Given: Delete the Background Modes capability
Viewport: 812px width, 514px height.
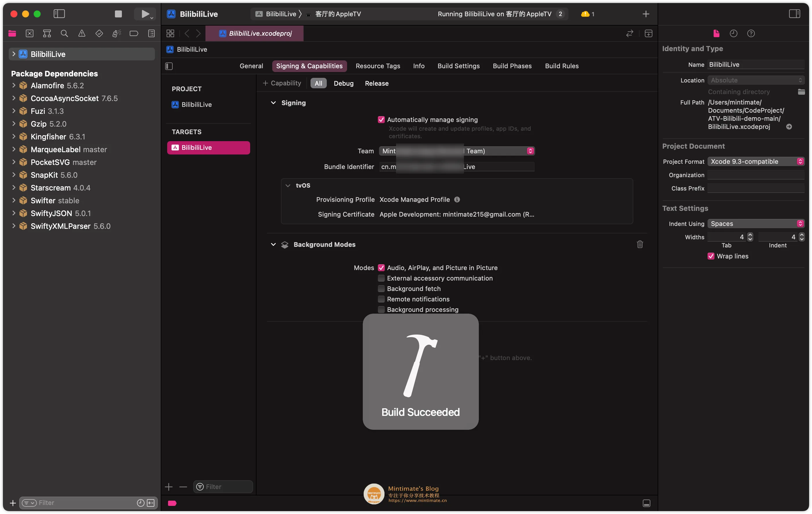Looking at the screenshot, I should pos(640,244).
